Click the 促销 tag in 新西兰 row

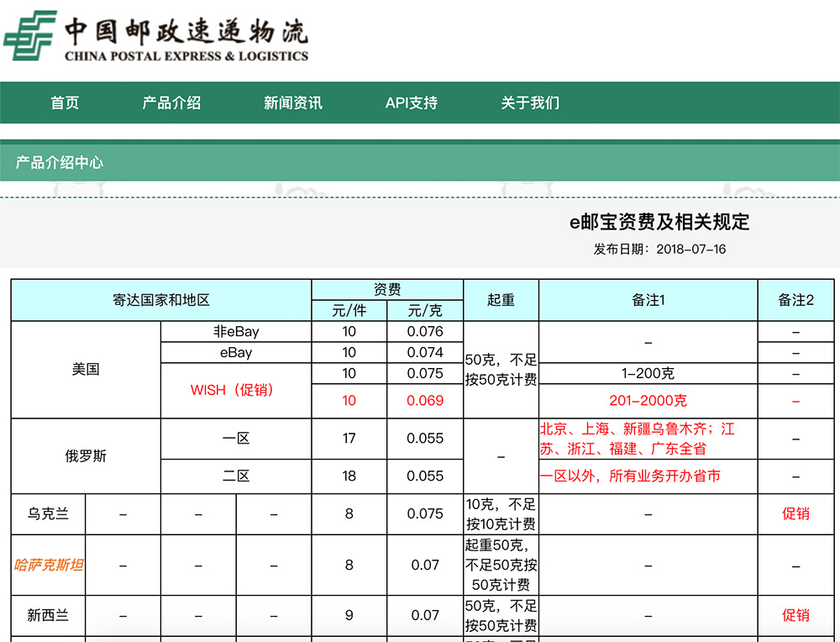(796, 615)
